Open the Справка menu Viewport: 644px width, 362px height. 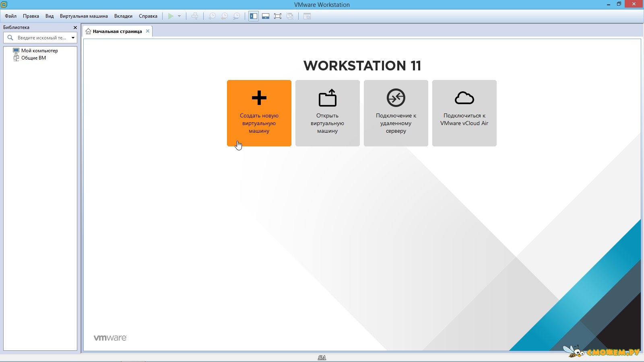click(x=148, y=16)
